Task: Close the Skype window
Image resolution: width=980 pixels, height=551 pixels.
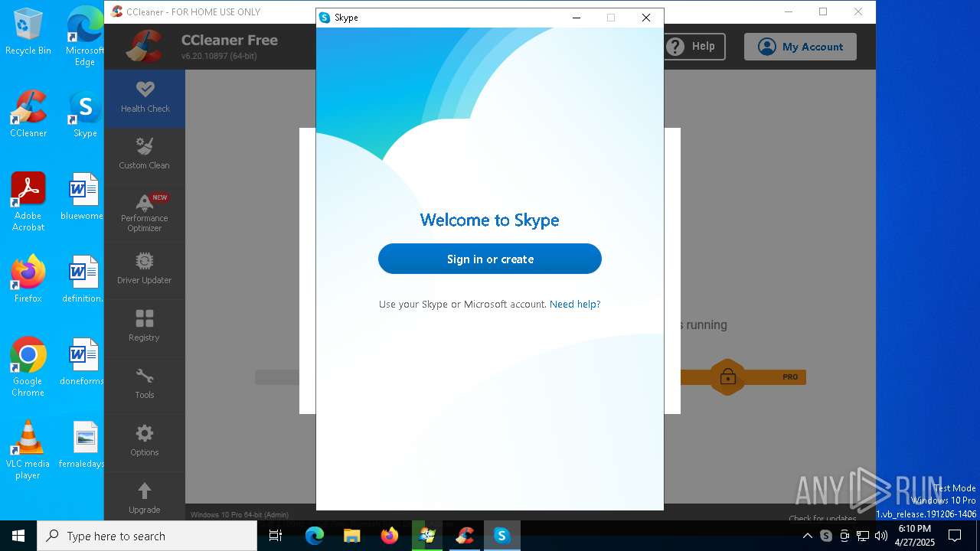Action: click(646, 18)
